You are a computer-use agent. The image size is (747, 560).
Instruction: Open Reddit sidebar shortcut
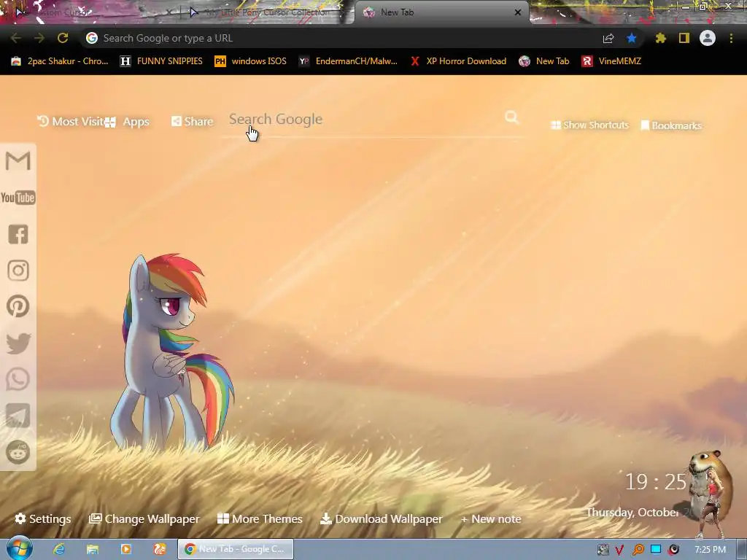tap(18, 452)
